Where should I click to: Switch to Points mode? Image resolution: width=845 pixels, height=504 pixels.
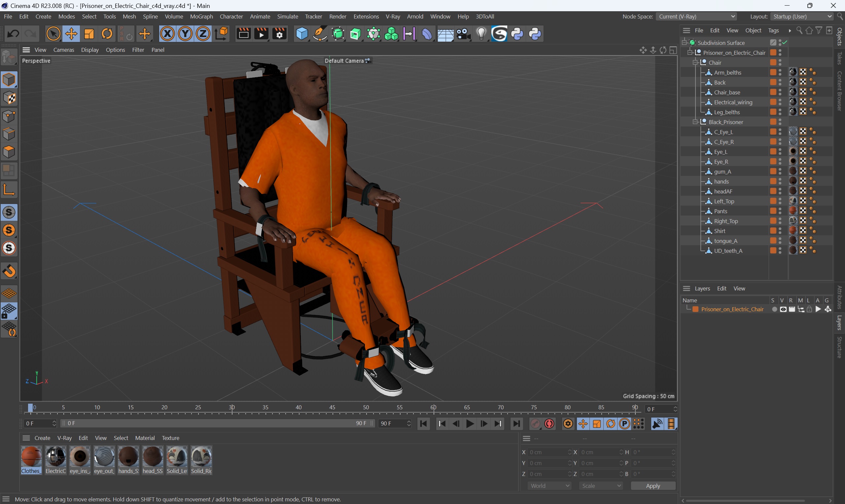9,116
